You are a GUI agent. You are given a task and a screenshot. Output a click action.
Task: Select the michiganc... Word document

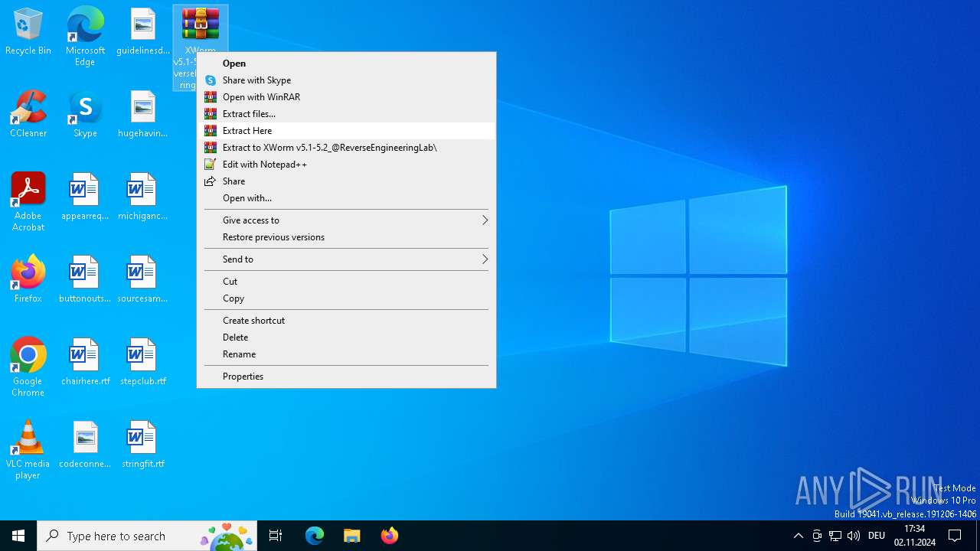point(143,197)
